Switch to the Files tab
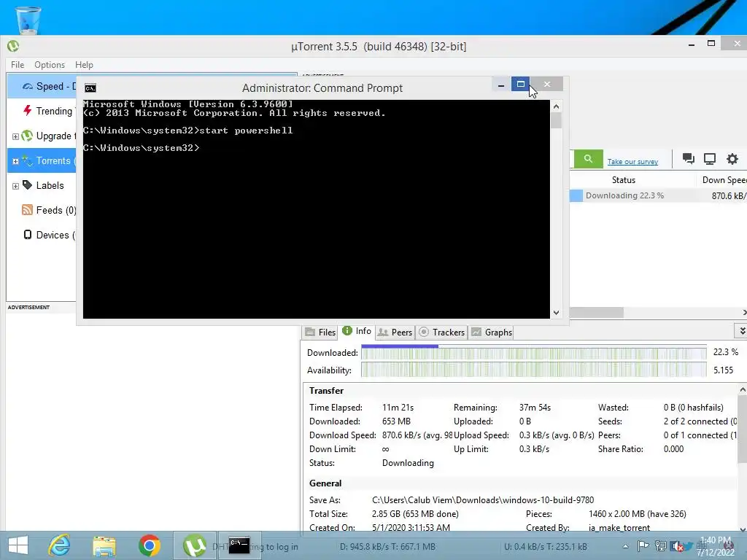 (320, 332)
